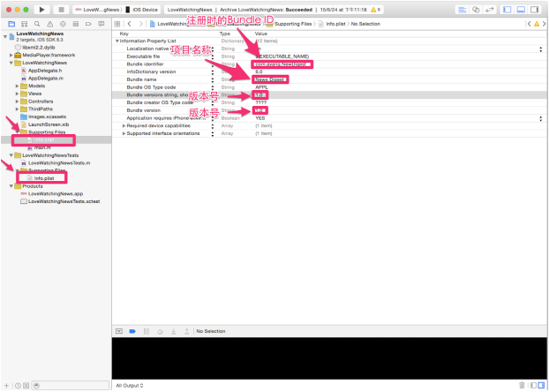549x392 pixels.
Task: Open the Debug navigator
Action: (x=75, y=24)
